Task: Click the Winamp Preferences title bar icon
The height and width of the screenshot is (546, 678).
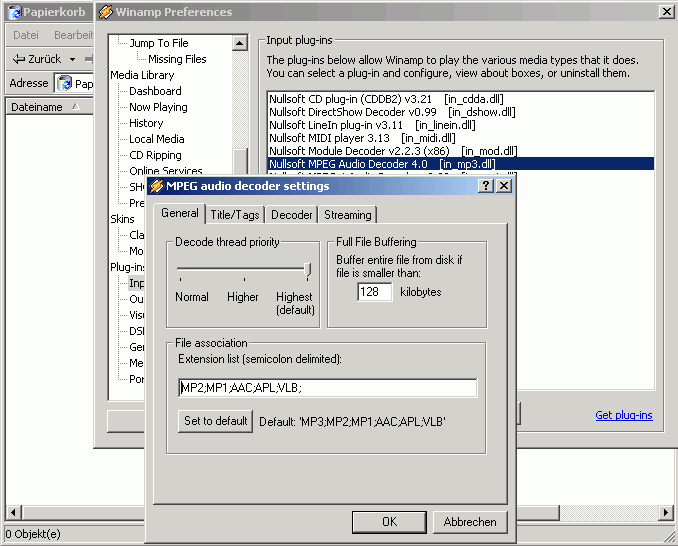Action: click(x=106, y=12)
